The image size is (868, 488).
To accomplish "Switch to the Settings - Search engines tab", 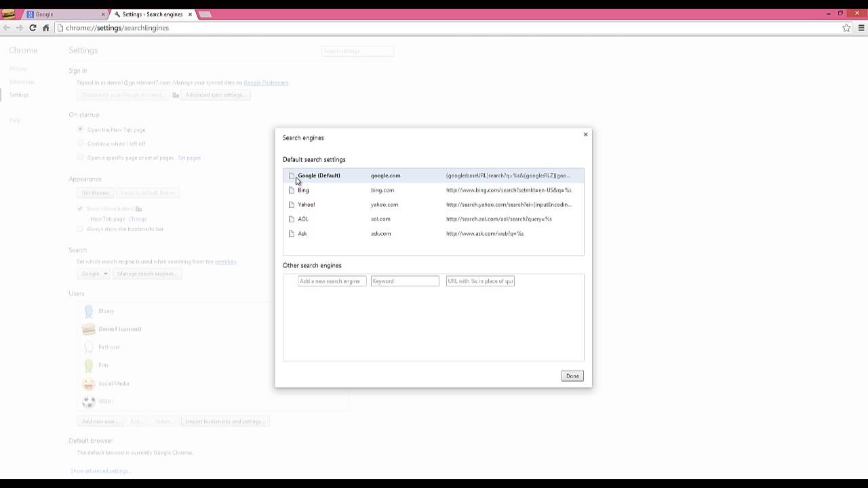I will [153, 14].
